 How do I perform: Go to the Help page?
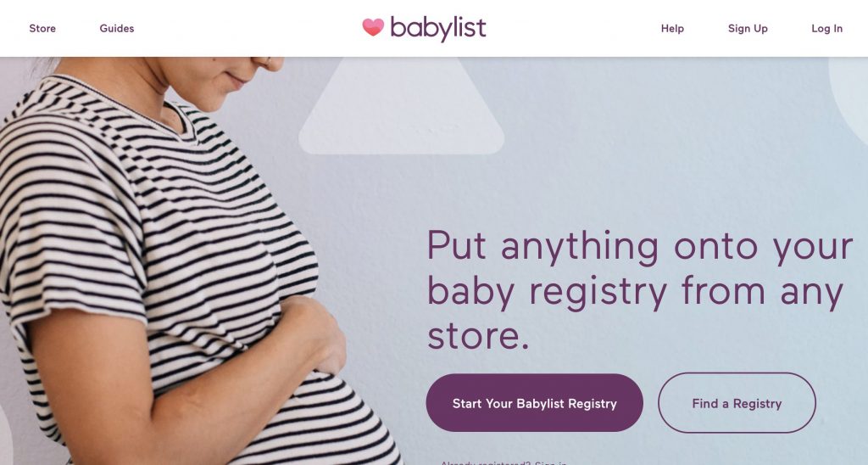pyautogui.click(x=672, y=28)
